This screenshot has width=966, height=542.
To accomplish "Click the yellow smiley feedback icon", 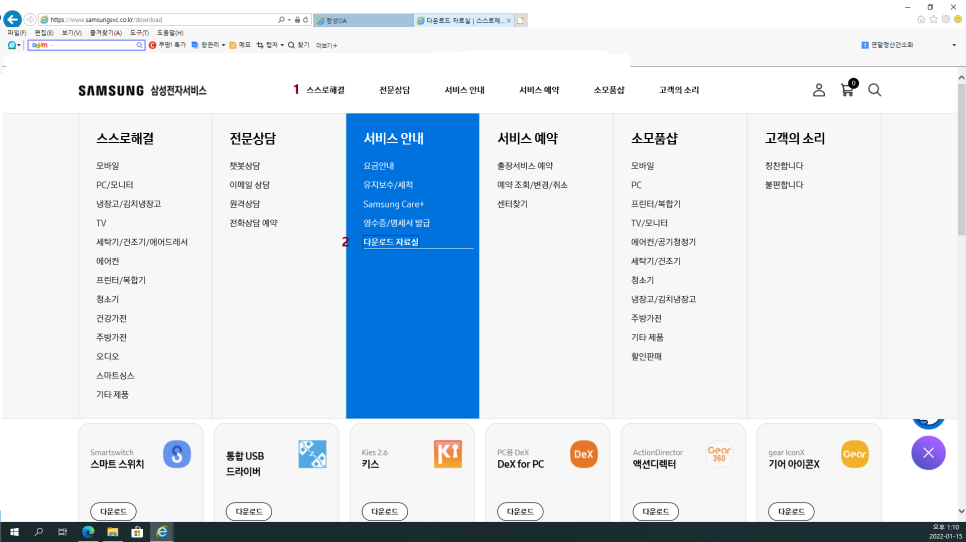I will click(958, 19).
